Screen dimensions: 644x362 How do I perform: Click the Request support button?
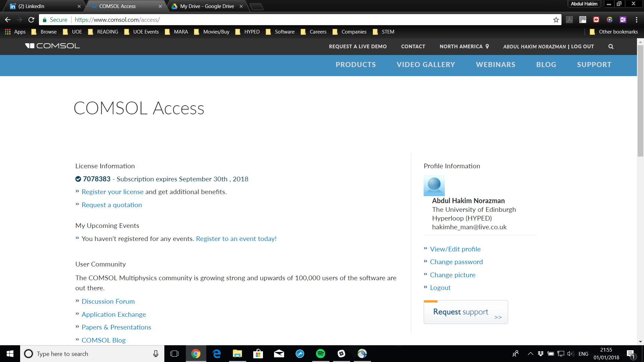pyautogui.click(x=466, y=312)
